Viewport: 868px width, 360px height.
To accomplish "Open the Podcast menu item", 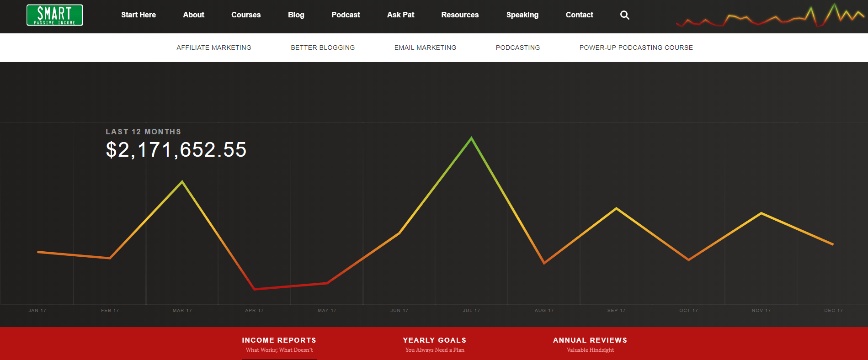I will coord(346,15).
